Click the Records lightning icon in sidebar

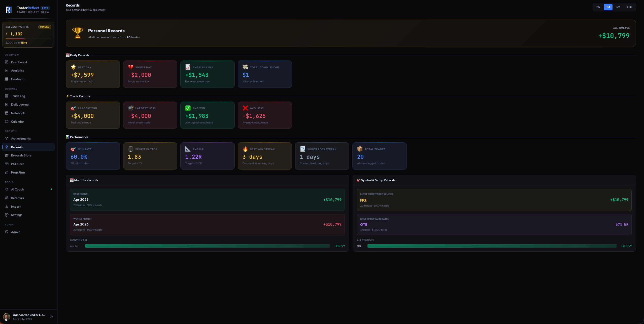(7, 147)
